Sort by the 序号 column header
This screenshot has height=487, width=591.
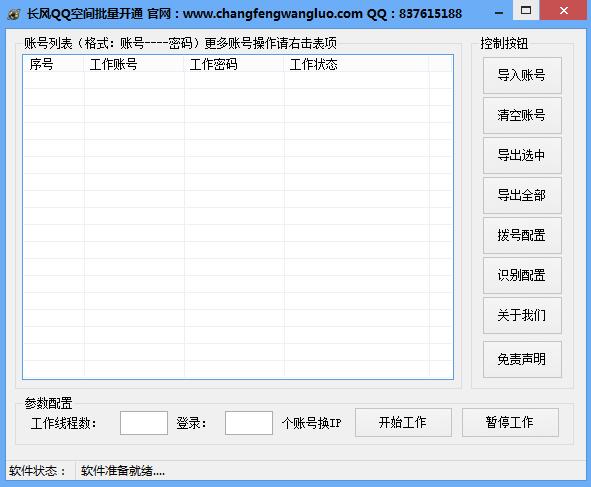pyautogui.click(x=53, y=64)
